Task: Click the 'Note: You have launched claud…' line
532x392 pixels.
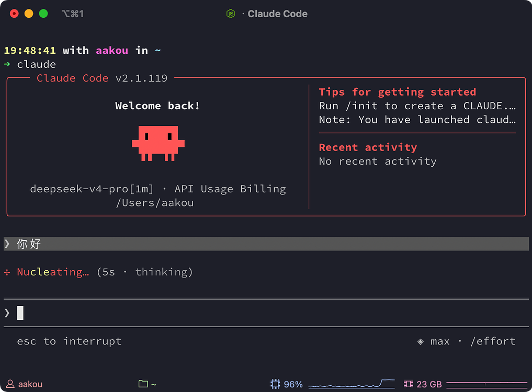Action: (x=417, y=120)
